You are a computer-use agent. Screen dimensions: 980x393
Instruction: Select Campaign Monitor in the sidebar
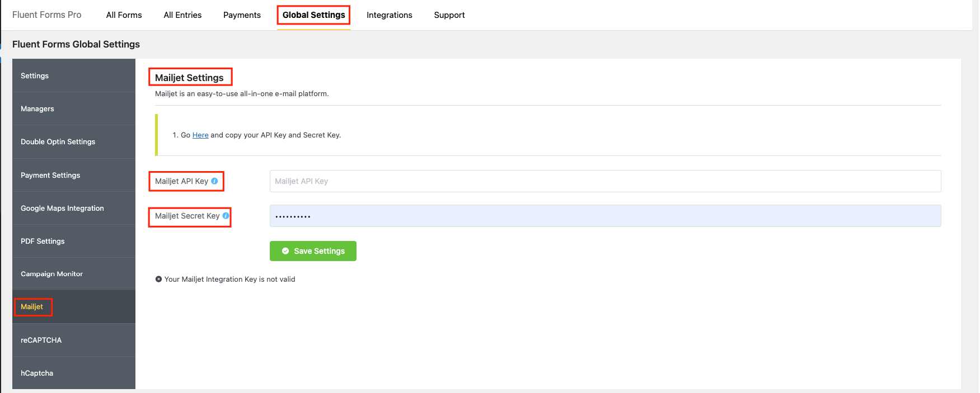tap(74, 274)
